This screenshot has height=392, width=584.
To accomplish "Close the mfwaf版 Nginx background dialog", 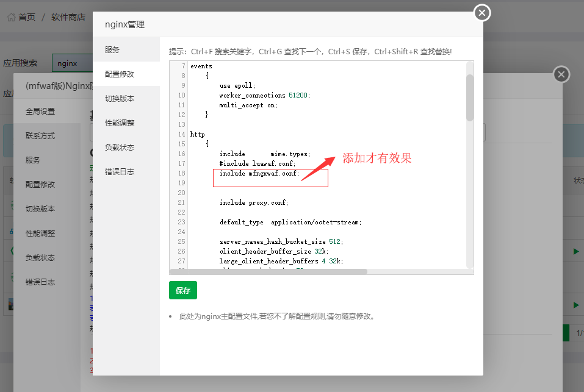I will tap(561, 74).
